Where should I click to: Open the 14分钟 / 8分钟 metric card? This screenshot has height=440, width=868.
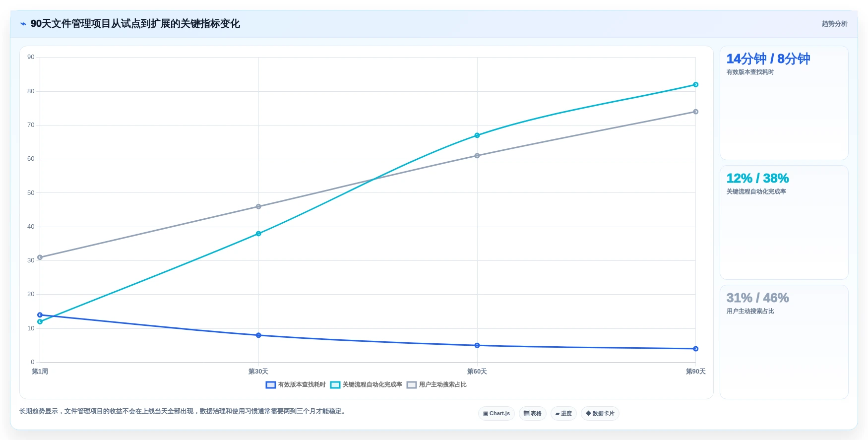[x=784, y=103]
